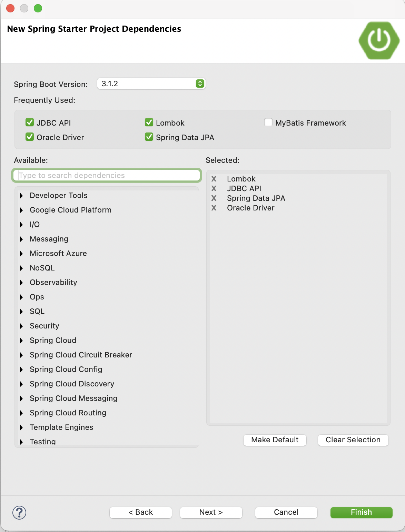Cancel the project wizard

tap(286, 512)
